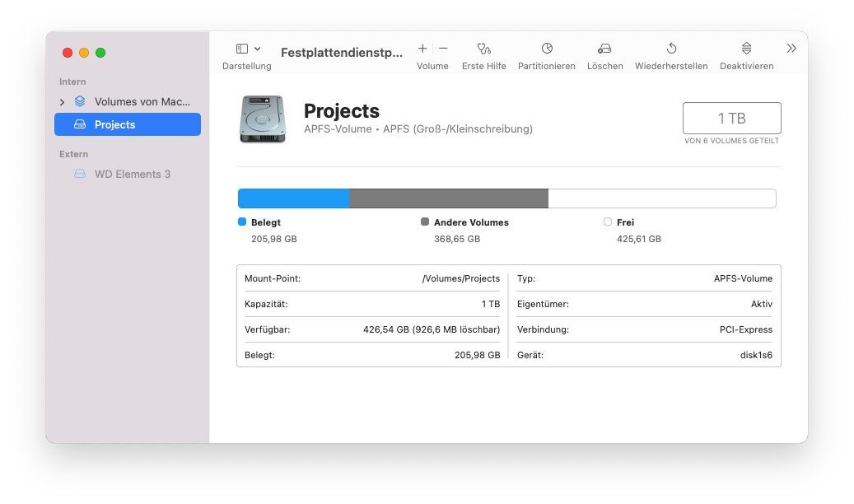This screenshot has height=504, width=854.
Task: Expand the Volumes von Mac tree item
Action: tap(62, 102)
